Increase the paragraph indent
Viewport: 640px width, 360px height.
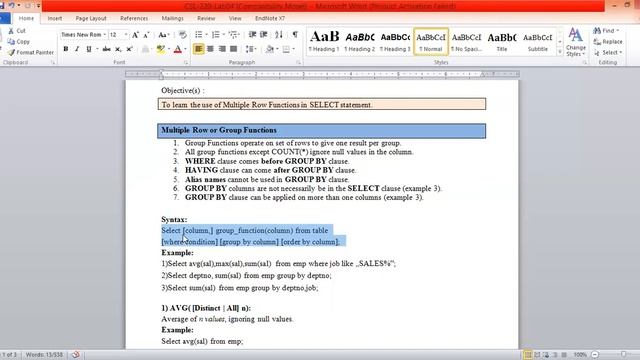(264, 35)
